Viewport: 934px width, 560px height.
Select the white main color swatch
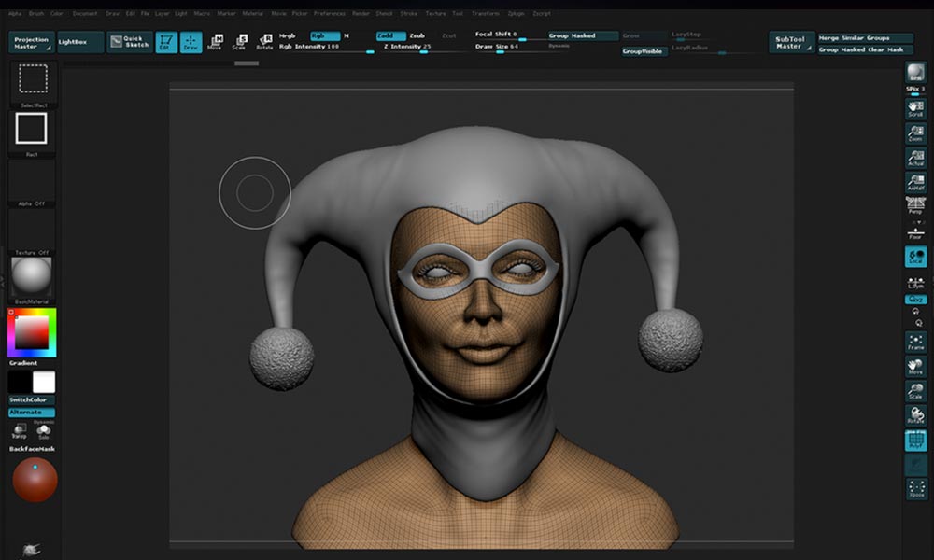pos(44,382)
